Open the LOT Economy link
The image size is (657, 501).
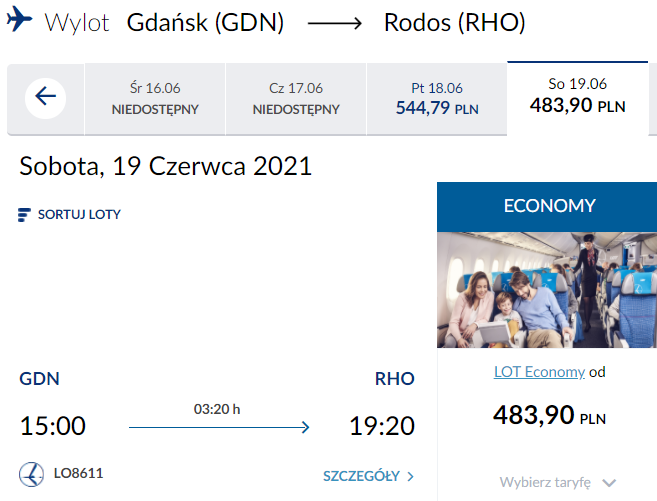[539, 372]
